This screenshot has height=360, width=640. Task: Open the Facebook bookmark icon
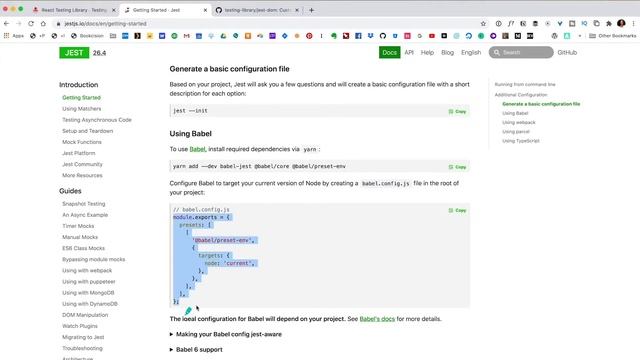pyautogui.click(x=358, y=36)
